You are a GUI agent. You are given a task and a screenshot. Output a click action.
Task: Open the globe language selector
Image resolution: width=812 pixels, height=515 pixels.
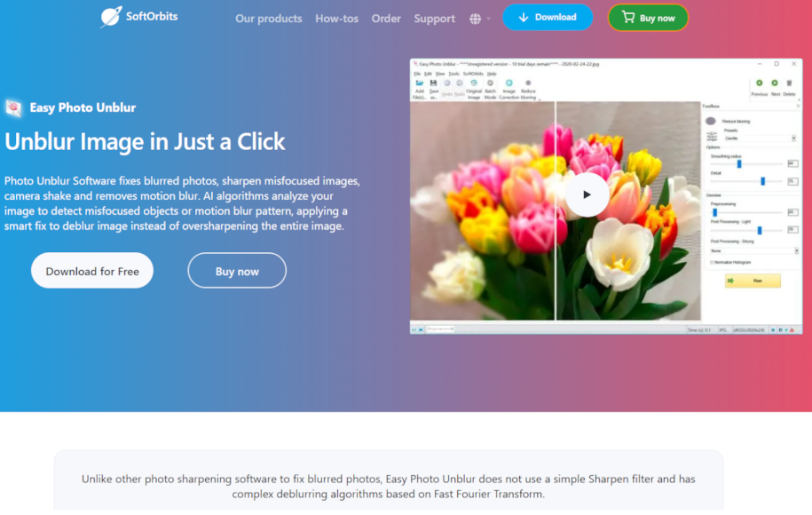tap(476, 19)
